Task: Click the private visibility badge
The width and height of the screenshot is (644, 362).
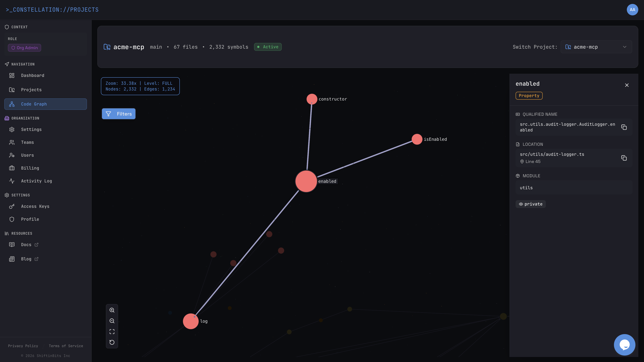Action: (x=531, y=204)
